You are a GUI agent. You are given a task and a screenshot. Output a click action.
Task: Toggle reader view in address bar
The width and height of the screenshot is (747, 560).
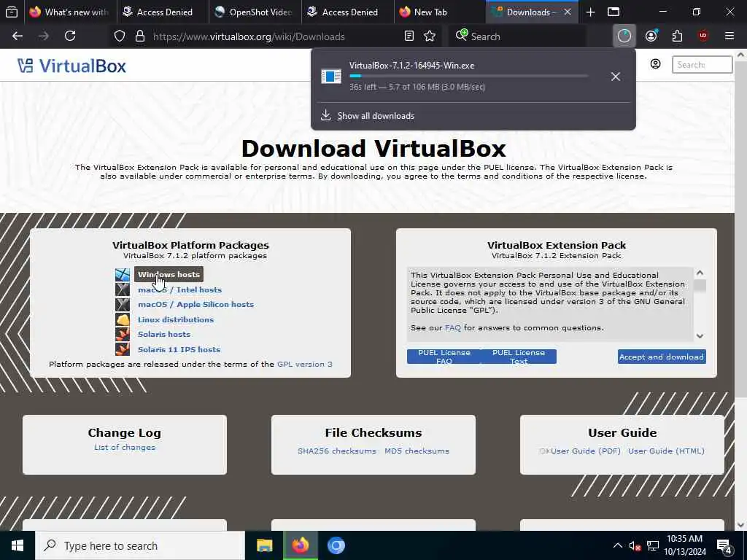[409, 36]
